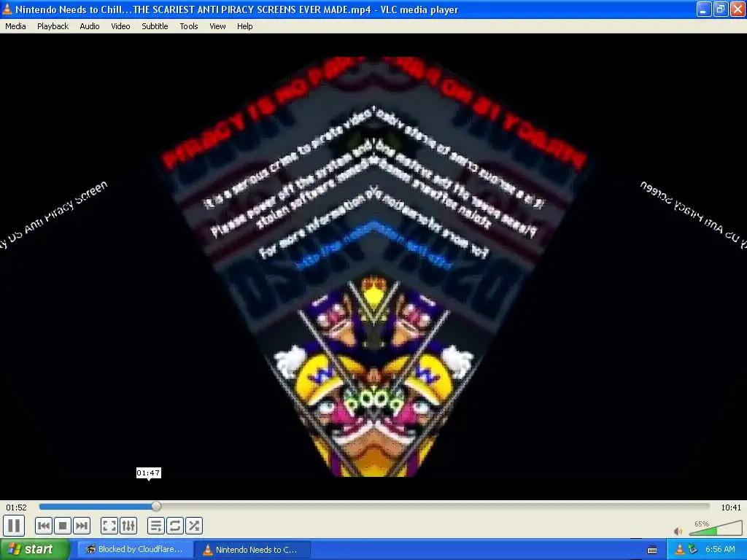Viewport: 747px width, 560px height.
Task: Click elapsed time 01:52 label
Action: point(16,507)
